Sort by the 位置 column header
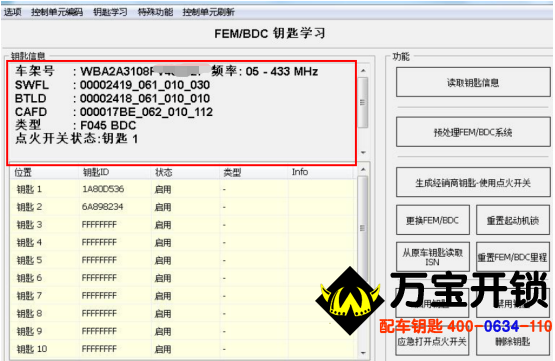The height and width of the screenshot is (361, 555). (44, 172)
